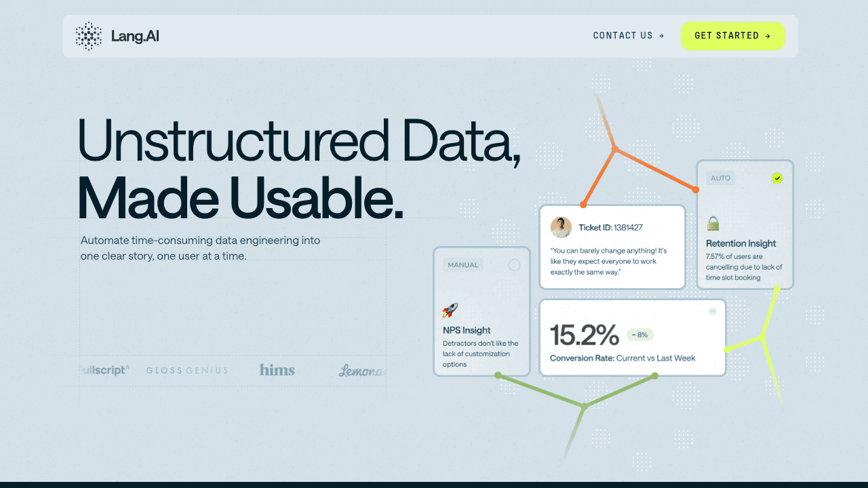Click the hims partner logo

(x=277, y=370)
